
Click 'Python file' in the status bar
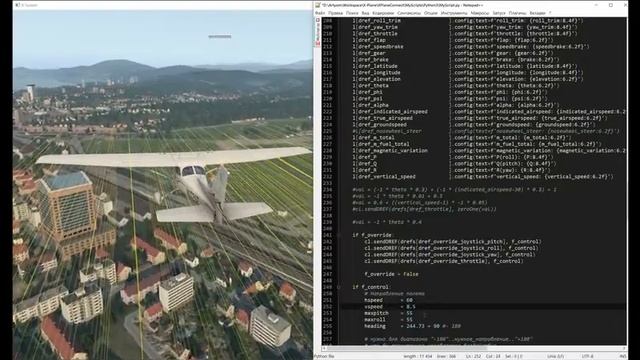324,356
